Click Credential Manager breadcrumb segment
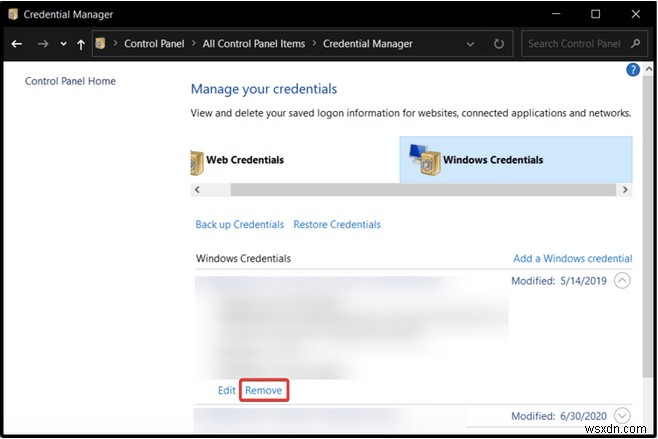Image resolution: width=658 pixels, height=439 pixels. [x=368, y=44]
